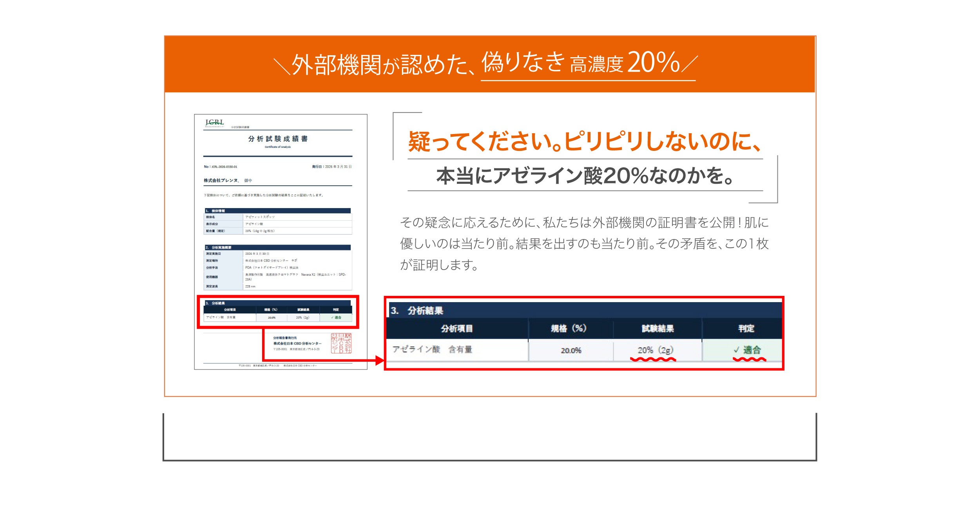The width and height of the screenshot is (980, 511).
Task: Click the 試験結果 column header in enlarged table
Action: click(x=658, y=328)
